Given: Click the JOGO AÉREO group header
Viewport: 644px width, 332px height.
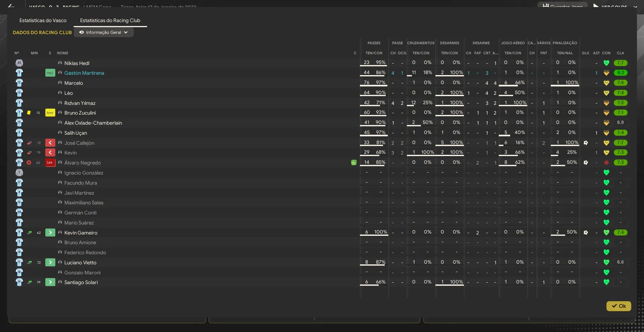Looking at the screenshot, I should tap(513, 43).
